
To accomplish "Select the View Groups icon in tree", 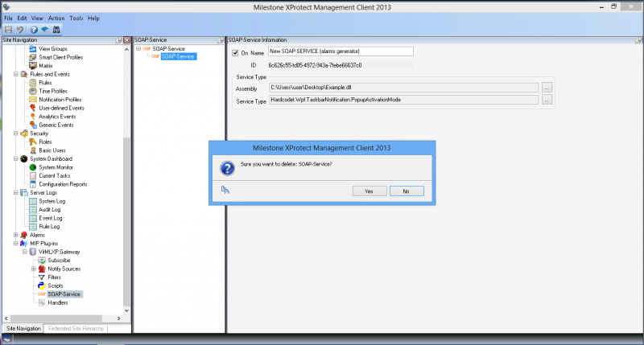I will tap(33, 49).
